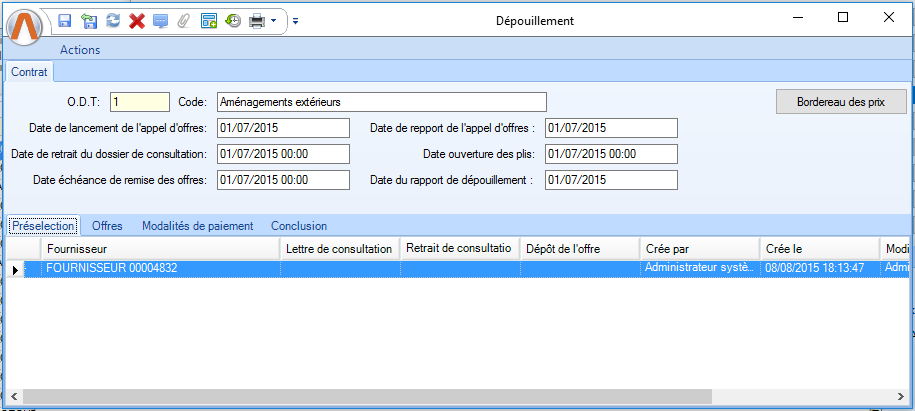Open the history clock icon
The image size is (915, 411).
(232, 20)
